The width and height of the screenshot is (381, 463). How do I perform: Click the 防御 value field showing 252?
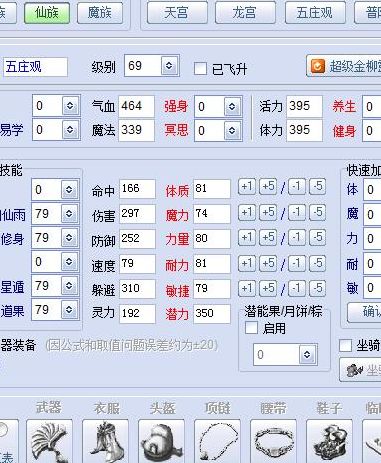click(x=137, y=239)
